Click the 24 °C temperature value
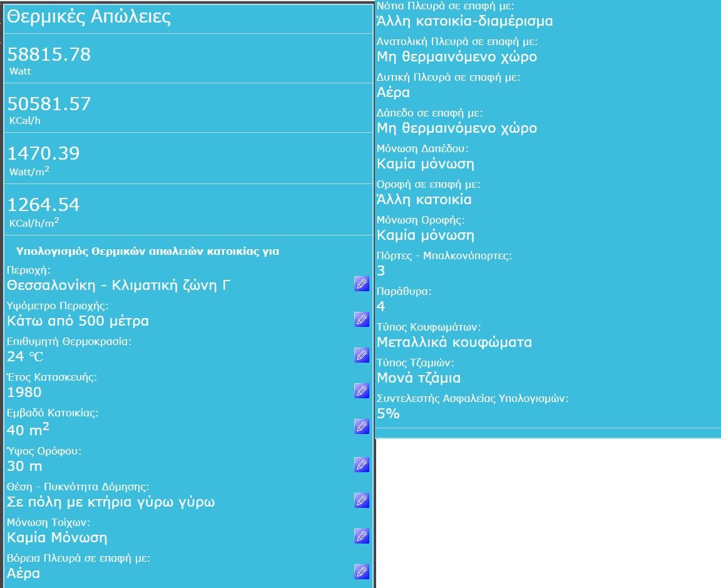This screenshot has width=721, height=588. (25, 356)
